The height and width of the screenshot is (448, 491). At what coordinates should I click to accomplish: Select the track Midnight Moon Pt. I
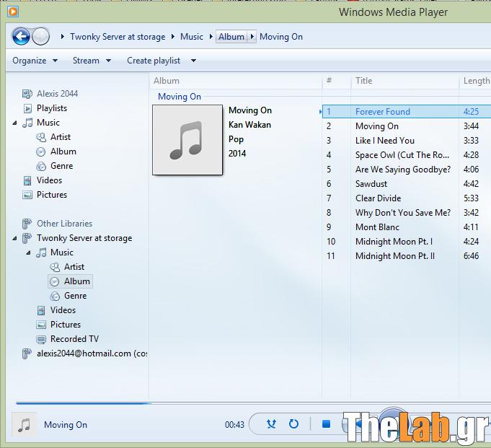click(x=407, y=242)
